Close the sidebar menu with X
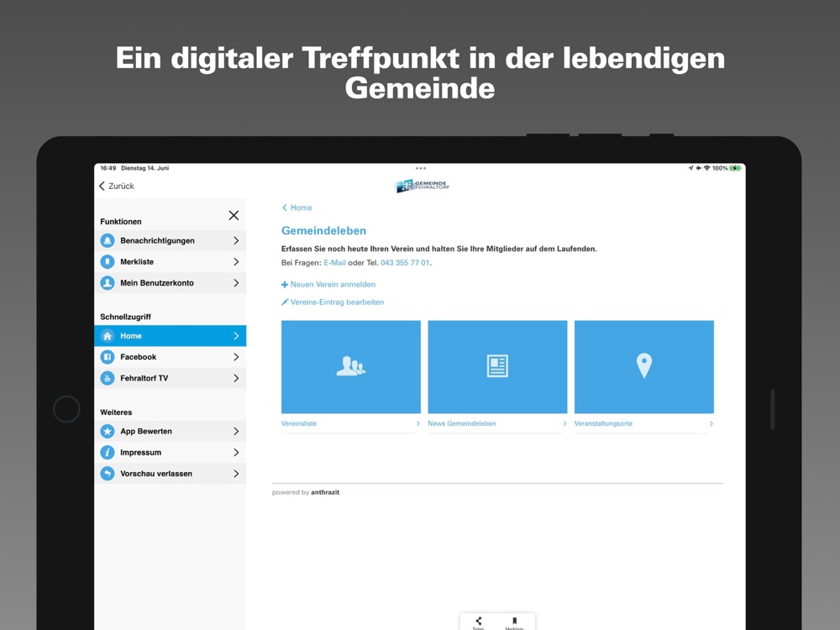The height and width of the screenshot is (630, 840). pyautogui.click(x=234, y=215)
